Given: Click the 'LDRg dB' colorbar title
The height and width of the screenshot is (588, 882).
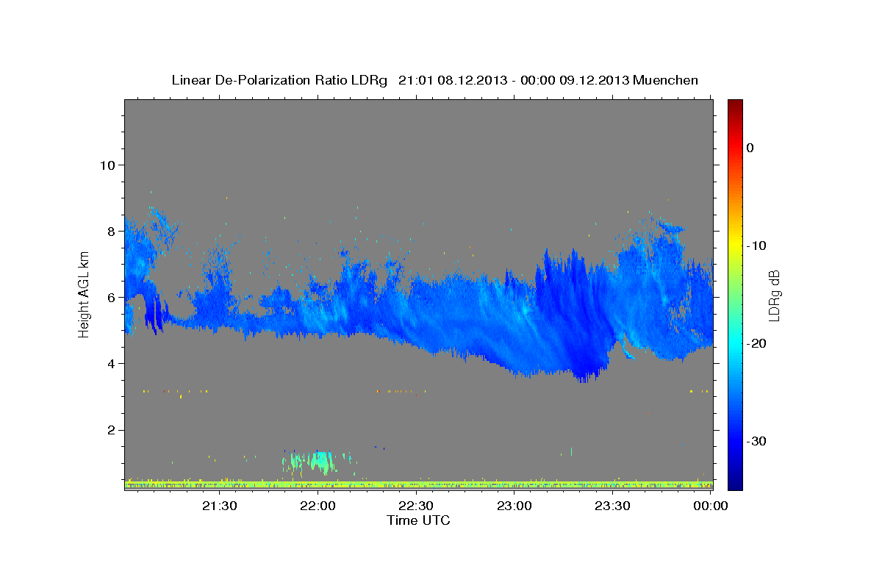Looking at the screenshot, I should click(x=775, y=295).
